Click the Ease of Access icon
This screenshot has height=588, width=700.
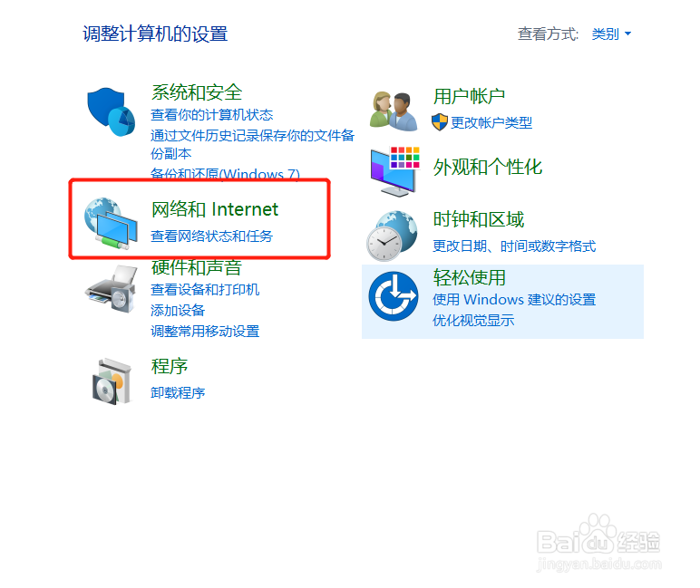tap(394, 295)
